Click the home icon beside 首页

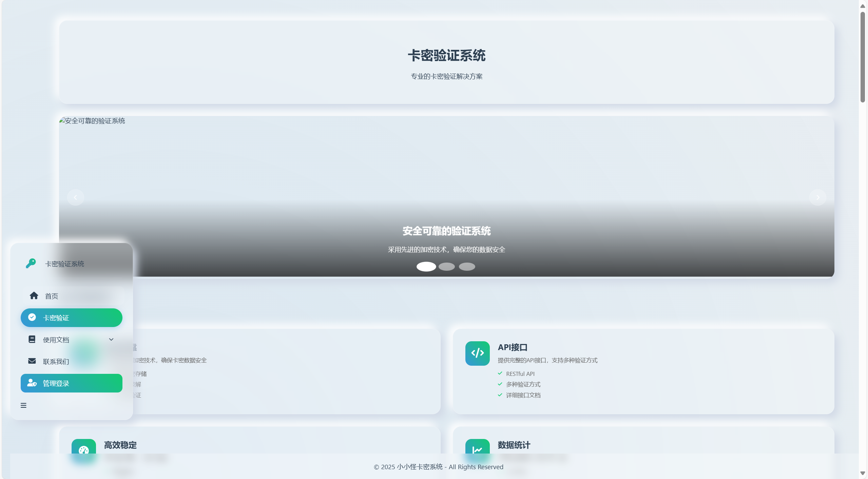click(34, 295)
